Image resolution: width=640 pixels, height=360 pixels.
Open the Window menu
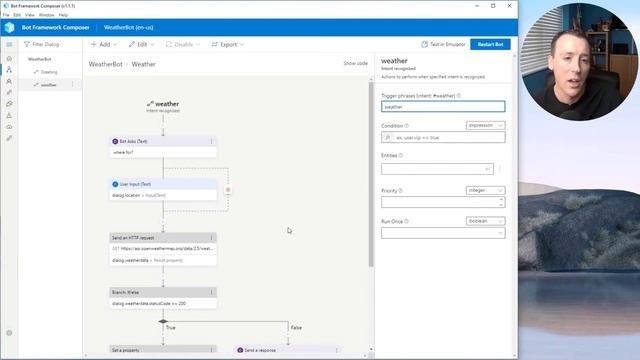47,15
